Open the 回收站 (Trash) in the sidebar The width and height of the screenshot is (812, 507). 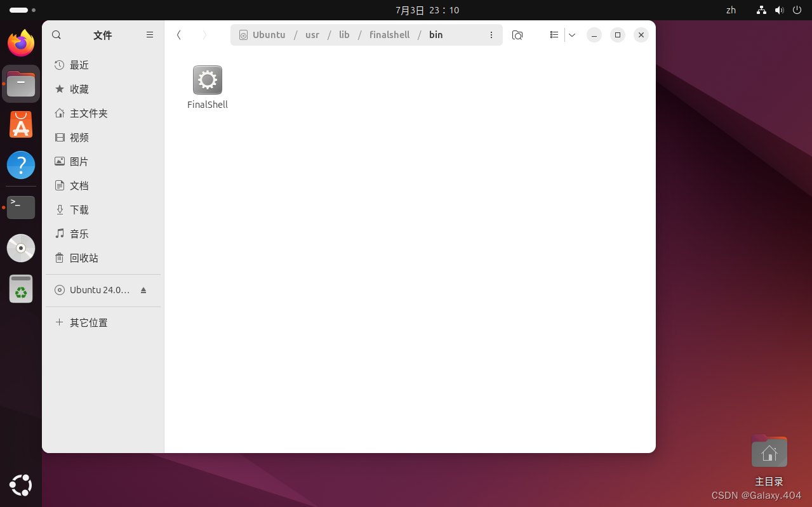click(x=83, y=258)
